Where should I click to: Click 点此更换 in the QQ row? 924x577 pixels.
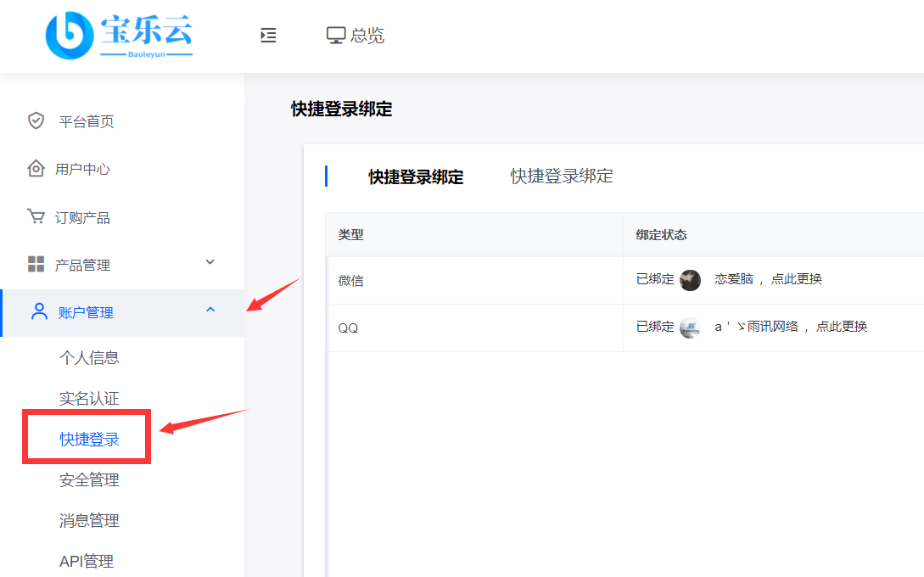pyautogui.click(x=841, y=327)
